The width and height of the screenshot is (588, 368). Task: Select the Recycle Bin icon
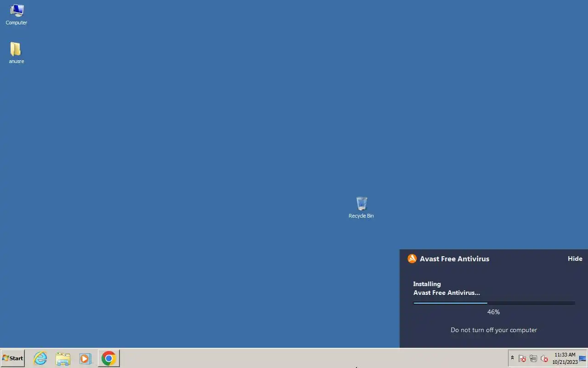point(361,207)
